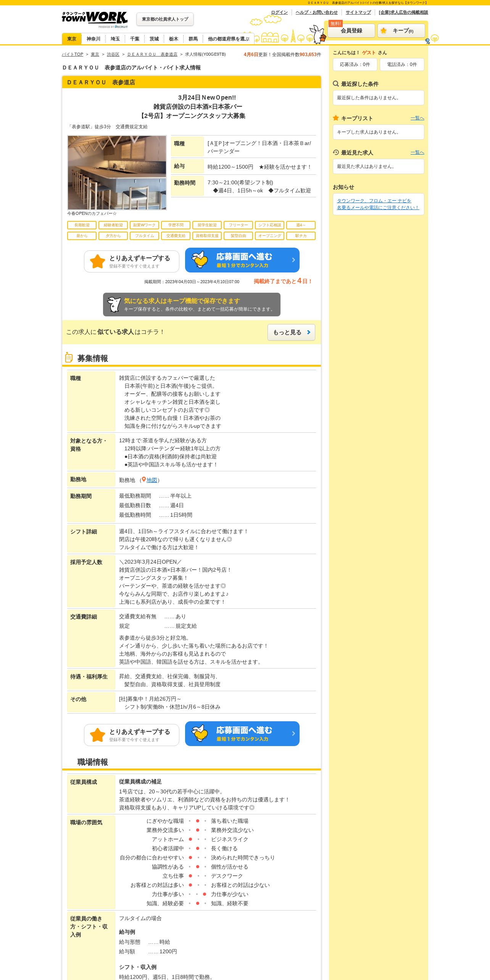This screenshot has height=980, width=490.
Task: Select the 千葉 region tab
Action: pos(135,39)
